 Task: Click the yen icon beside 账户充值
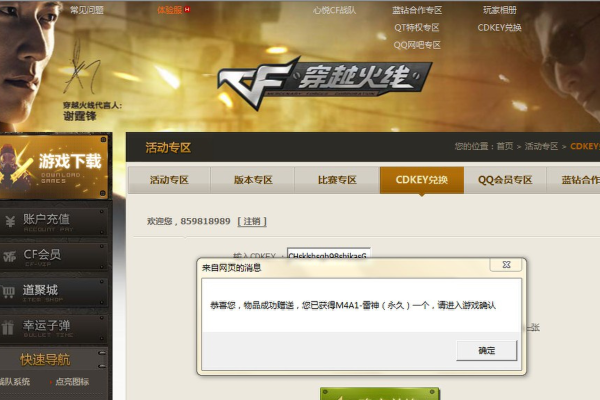pos(10,221)
